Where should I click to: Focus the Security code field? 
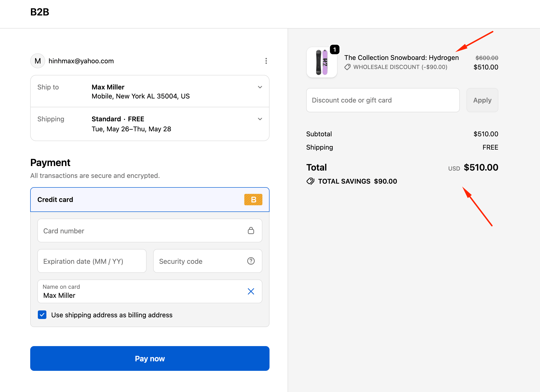pyautogui.click(x=208, y=261)
